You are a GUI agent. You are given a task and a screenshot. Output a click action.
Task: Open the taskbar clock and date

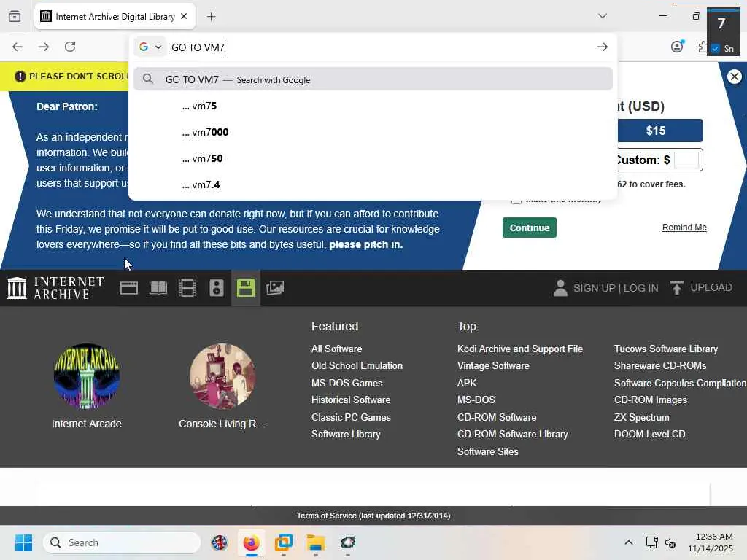coord(711,542)
